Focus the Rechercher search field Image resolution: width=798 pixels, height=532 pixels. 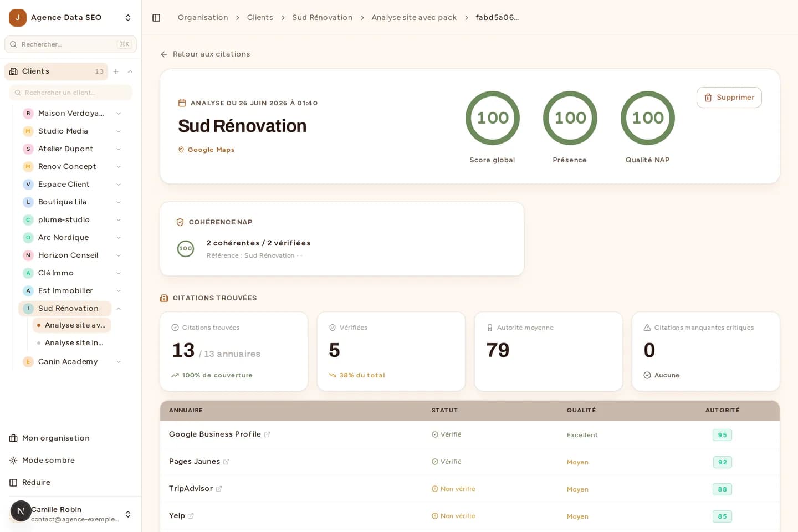(x=70, y=44)
